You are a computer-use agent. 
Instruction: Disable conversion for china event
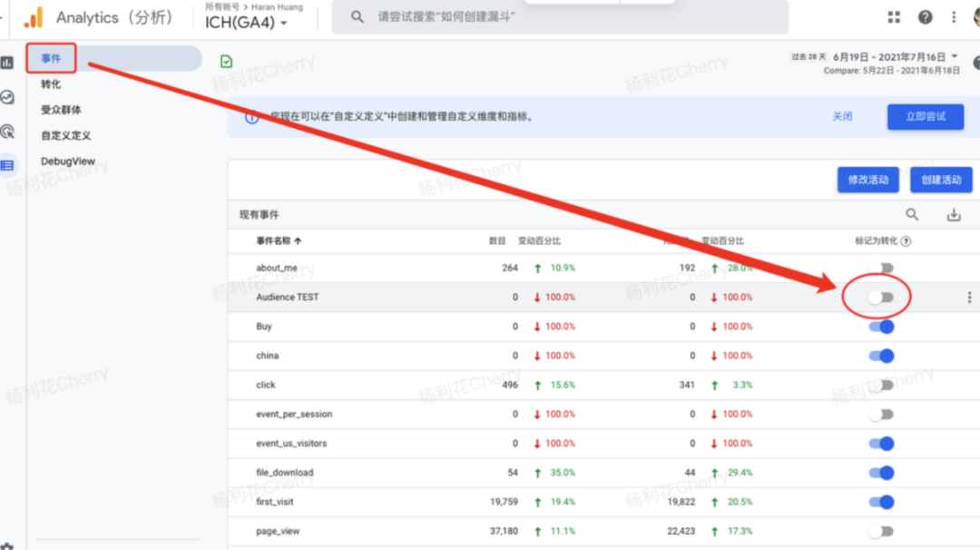click(x=881, y=357)
